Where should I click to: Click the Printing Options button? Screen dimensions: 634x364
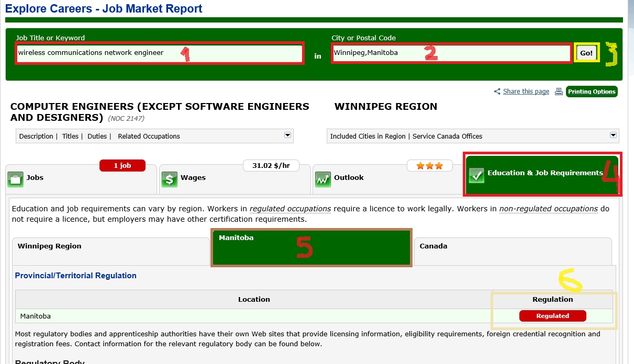tap(592, 92)
